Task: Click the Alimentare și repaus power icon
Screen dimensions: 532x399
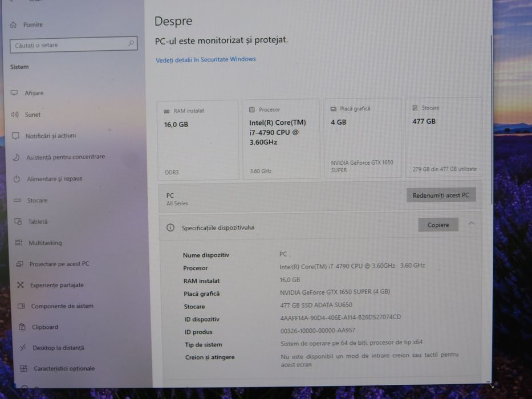Action: 17,179
